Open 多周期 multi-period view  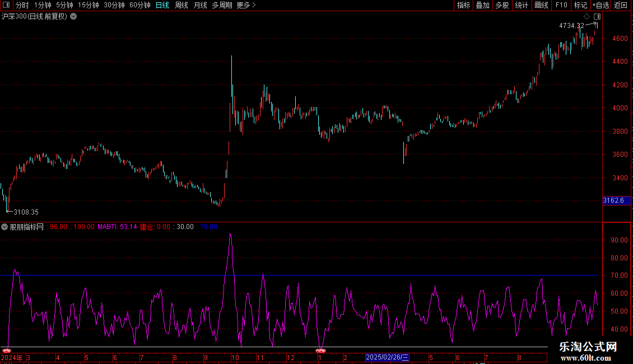[222, 5]
